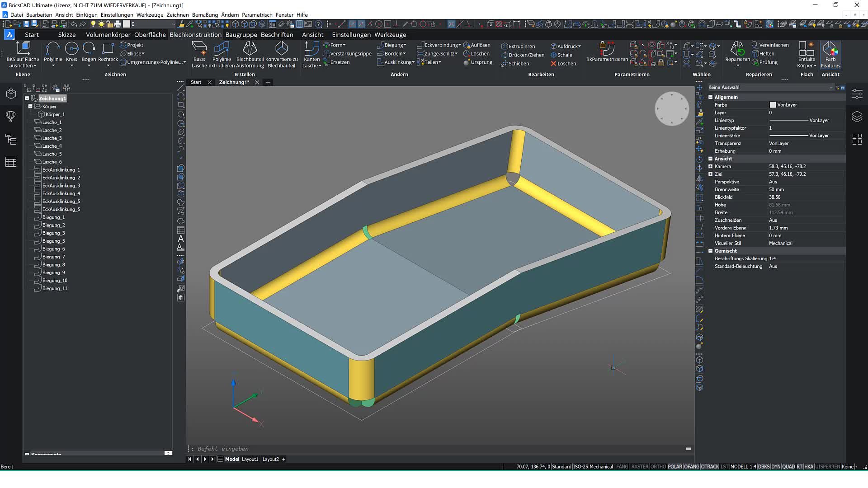Select Lasche_4 in the tree
Viewport: 868px width, 488px height.
click(x=52, y=146)
